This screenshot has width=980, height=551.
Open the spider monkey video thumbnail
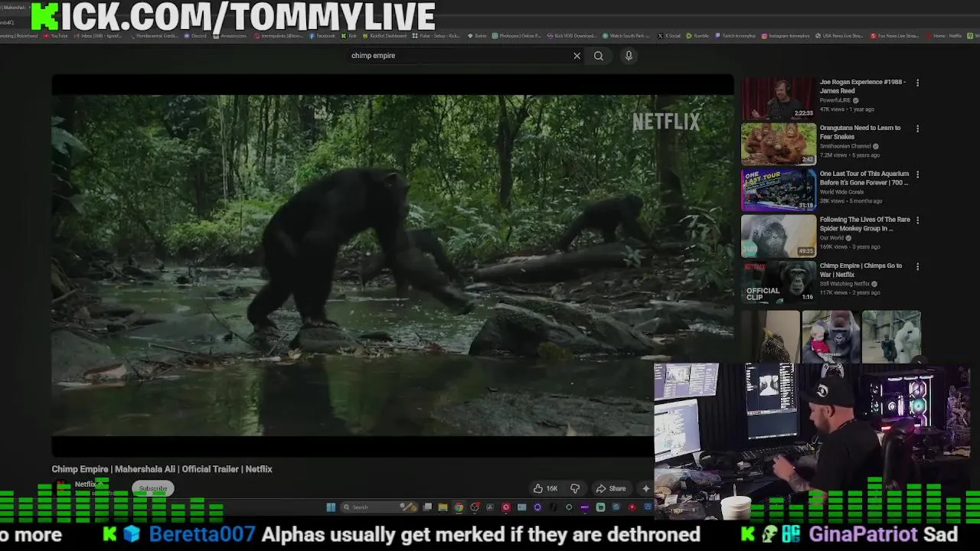point(778,235)
